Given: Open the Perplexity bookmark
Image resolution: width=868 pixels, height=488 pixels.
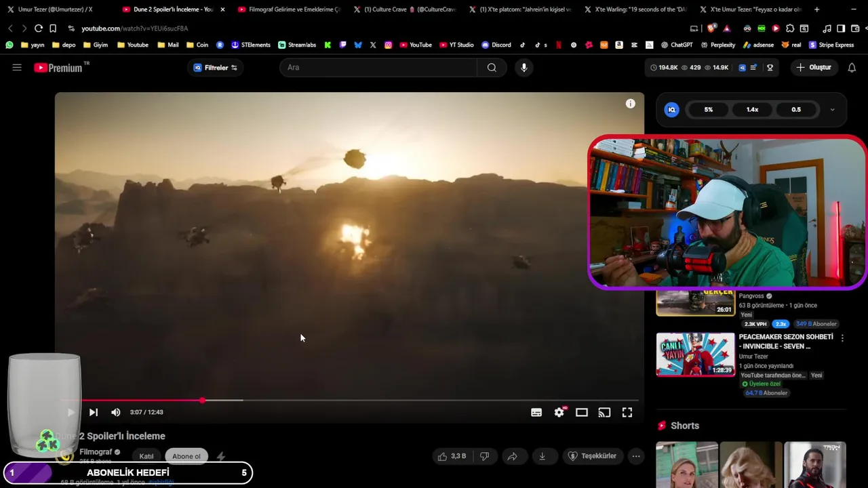Looking at the screenshot, I should pyautogui.click(x=717, y=45).
